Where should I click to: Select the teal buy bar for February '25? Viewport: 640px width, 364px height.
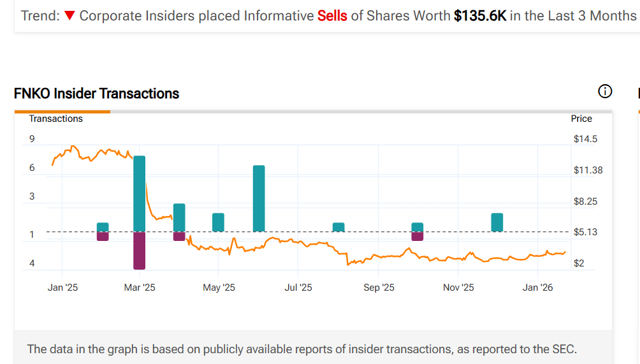click(x=103, y=227)
